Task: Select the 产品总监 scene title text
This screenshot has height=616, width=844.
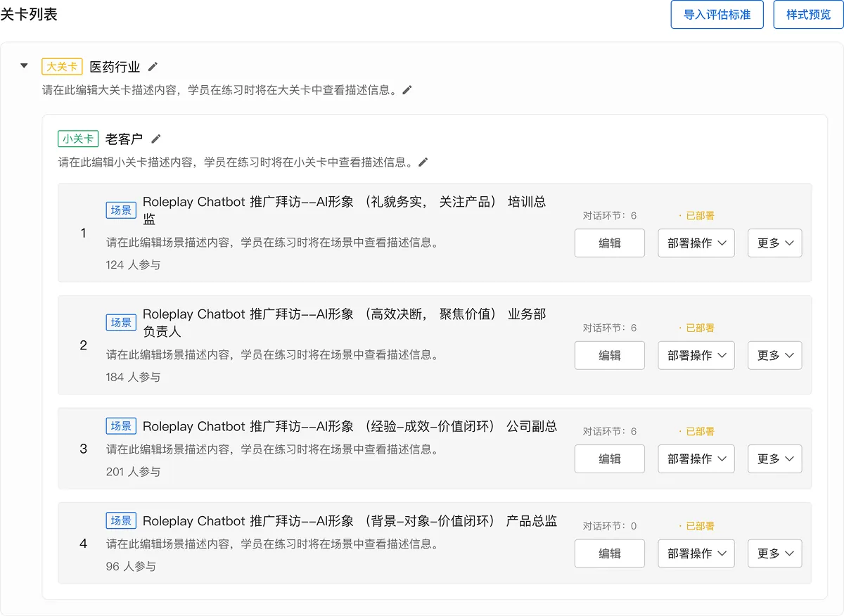Action: point(350,521)
